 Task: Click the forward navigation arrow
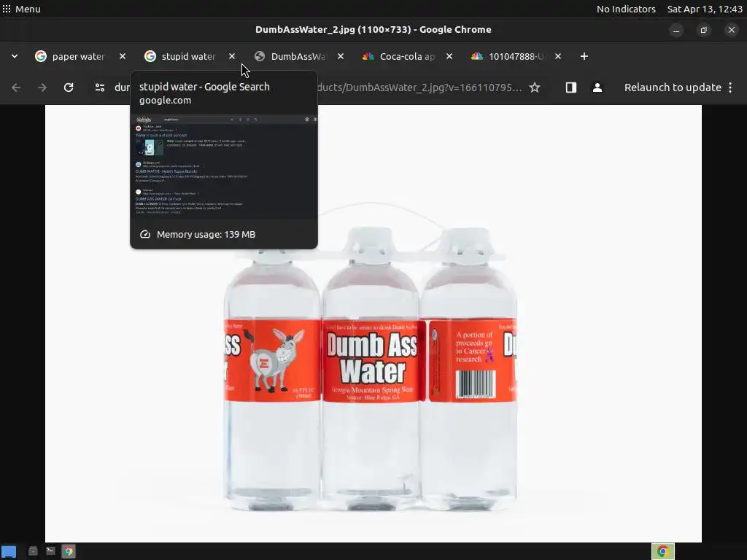point(42,87)
